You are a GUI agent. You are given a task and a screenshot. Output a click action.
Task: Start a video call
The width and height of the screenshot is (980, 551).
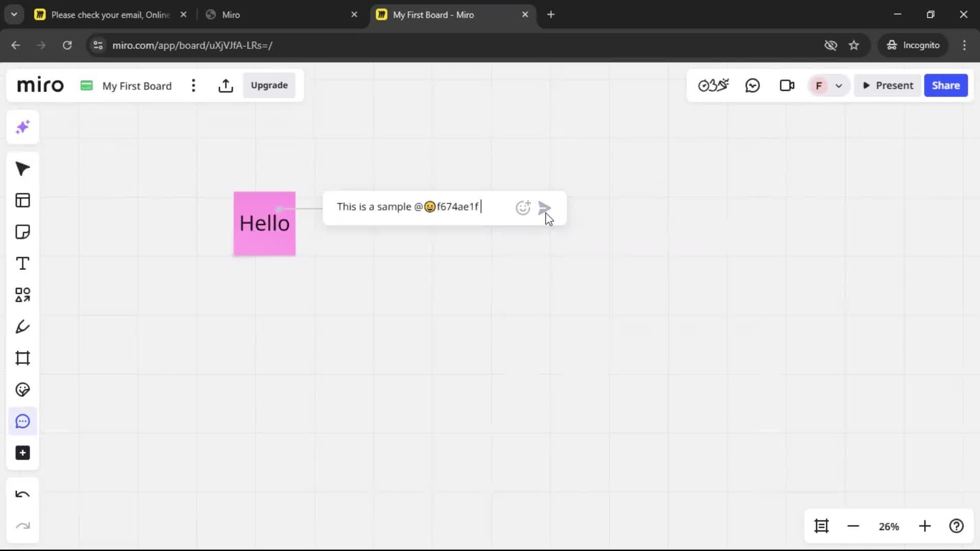point(787,85)
